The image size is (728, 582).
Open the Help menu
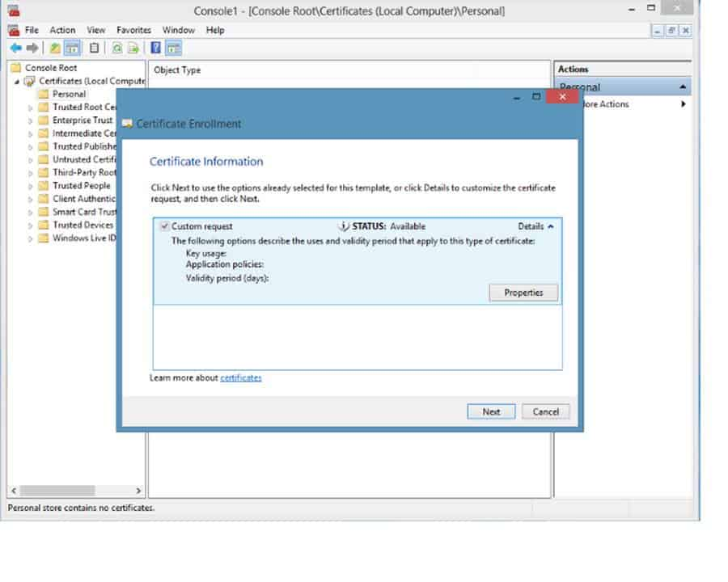[215, 30]
